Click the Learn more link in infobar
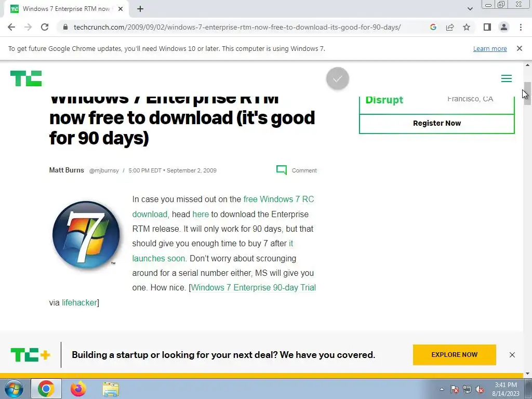The image size is (532, 399). [x=490, y=48]
